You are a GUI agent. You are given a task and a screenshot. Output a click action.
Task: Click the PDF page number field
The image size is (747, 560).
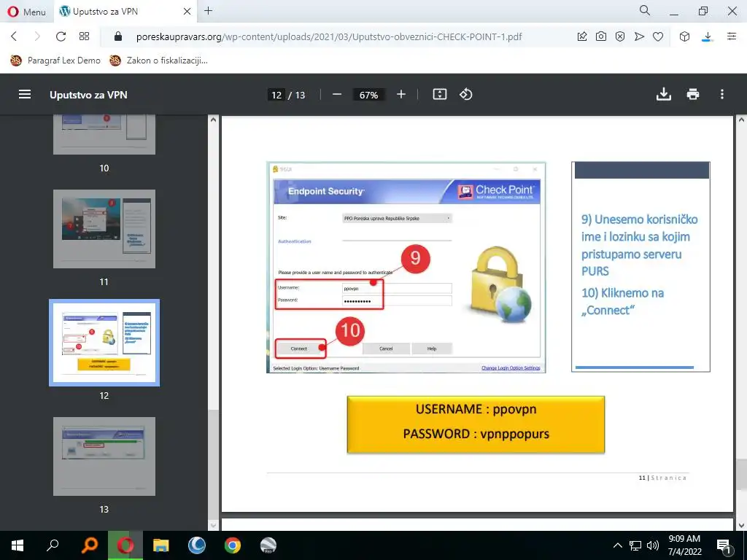276,95
